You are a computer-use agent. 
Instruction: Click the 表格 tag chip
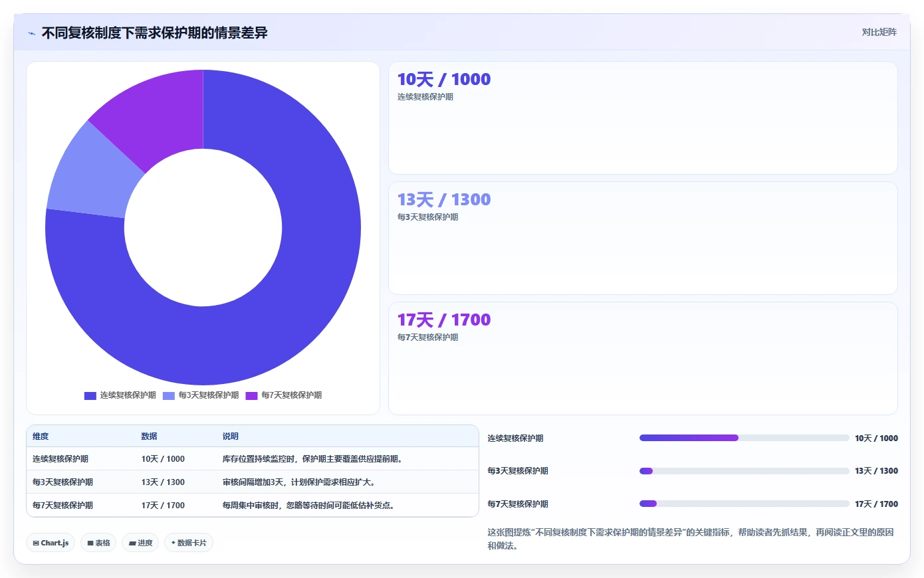(98, 543)
